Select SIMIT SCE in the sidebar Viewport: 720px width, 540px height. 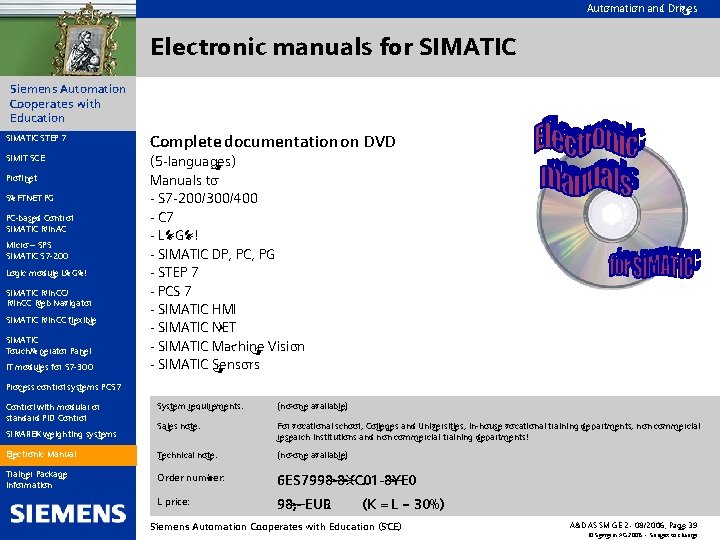tap(26, 158)
